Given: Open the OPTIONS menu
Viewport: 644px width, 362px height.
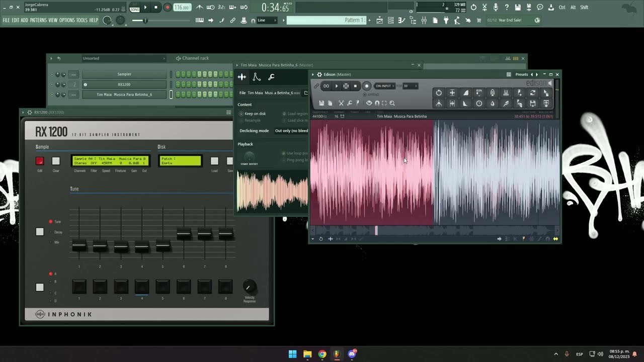Looking at the screenshot, I should [67, 20].
